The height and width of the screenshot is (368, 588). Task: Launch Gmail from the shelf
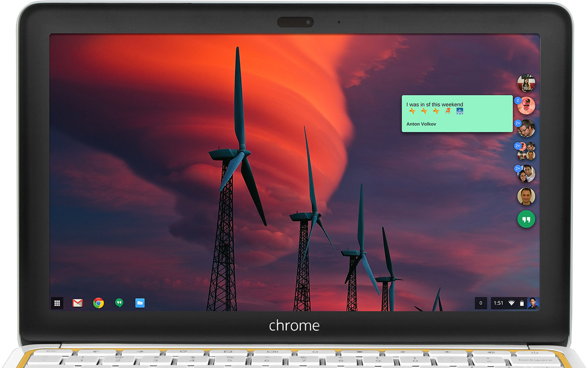78,303
